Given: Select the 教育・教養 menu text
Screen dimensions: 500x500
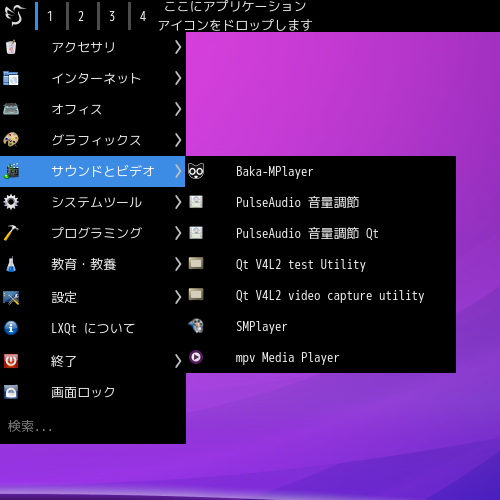Looking at the screenshot, I should pyautogui.click(x=83, y=264).
